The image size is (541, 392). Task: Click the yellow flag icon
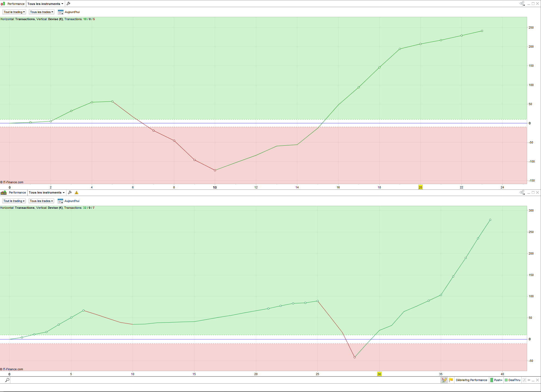pyautogui.click(x=451, y=380)
